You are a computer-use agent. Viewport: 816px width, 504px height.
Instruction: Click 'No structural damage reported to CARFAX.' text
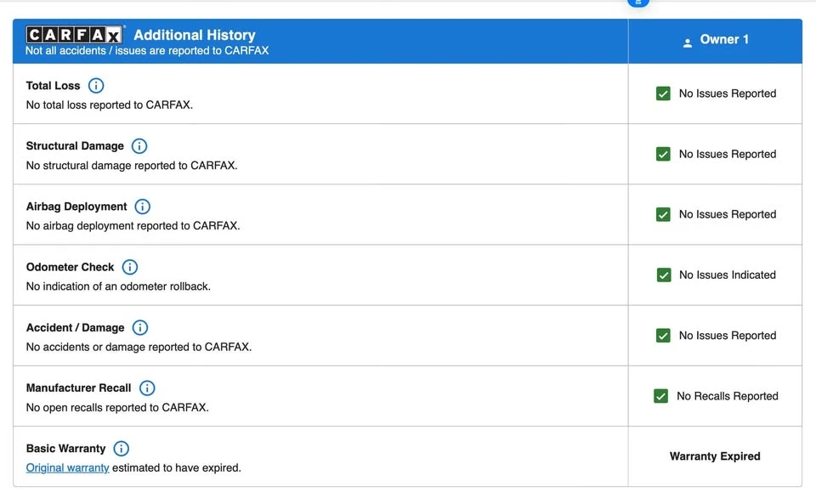(x=132, y=166)
